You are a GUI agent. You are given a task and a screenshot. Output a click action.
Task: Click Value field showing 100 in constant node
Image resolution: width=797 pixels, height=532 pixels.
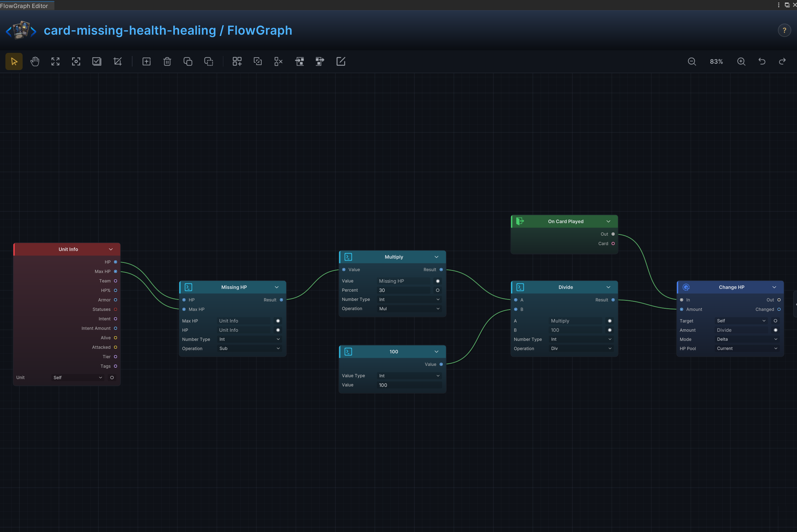coord(409,385)
